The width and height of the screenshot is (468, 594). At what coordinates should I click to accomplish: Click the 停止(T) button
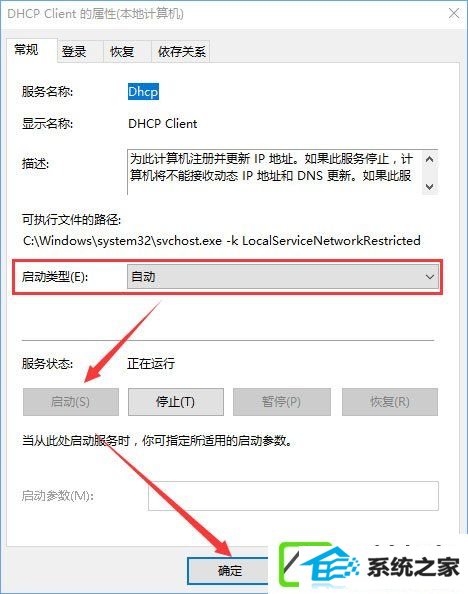pos(175,402)
